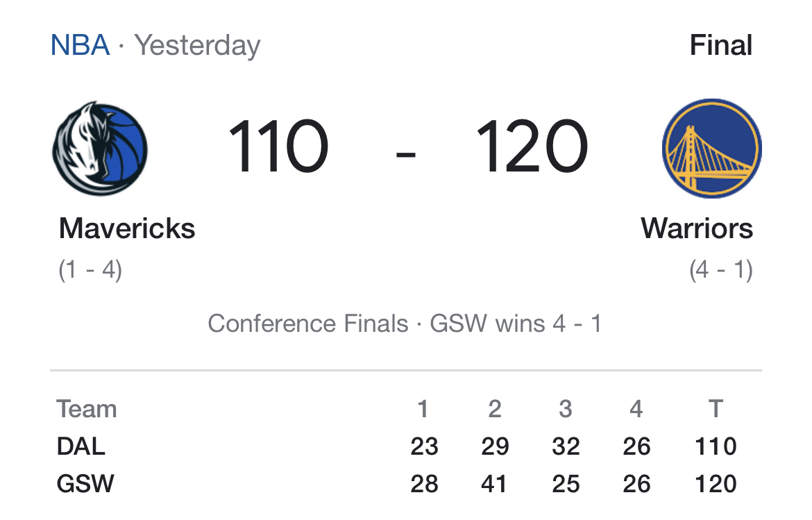
Task: Click the Warriors score of 120
Action: [532, 146]
